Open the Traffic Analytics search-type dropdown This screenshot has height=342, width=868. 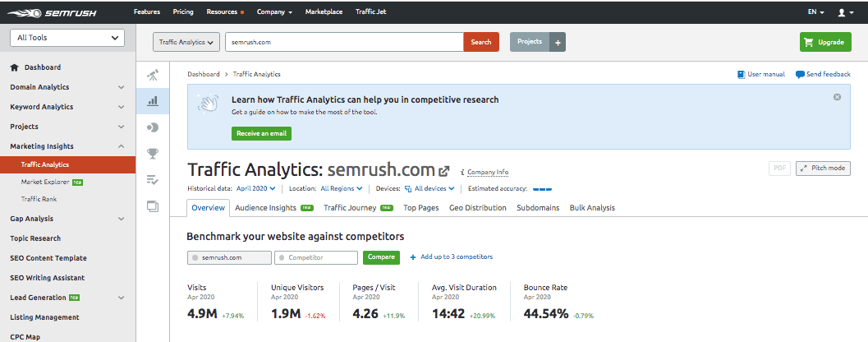tap(186, 42)
